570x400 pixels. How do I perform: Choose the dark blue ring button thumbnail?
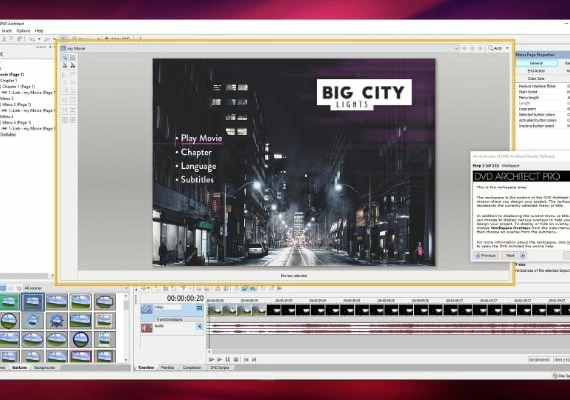[81, 339]
